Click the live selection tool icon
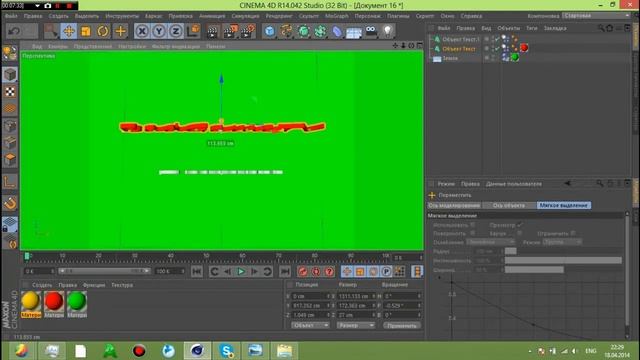Screen dimensions: 640x360 (x=51, y=31)
